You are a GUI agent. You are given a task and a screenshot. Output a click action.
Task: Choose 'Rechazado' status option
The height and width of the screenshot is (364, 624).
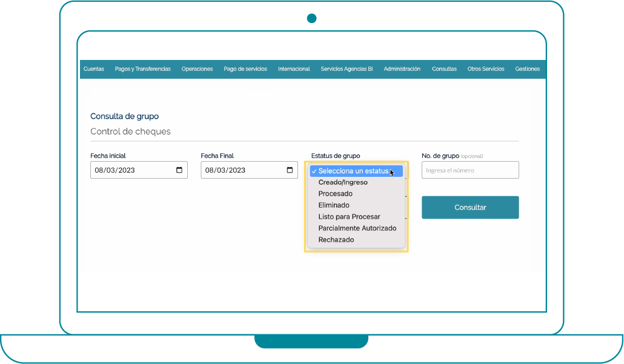pos(336,240)
